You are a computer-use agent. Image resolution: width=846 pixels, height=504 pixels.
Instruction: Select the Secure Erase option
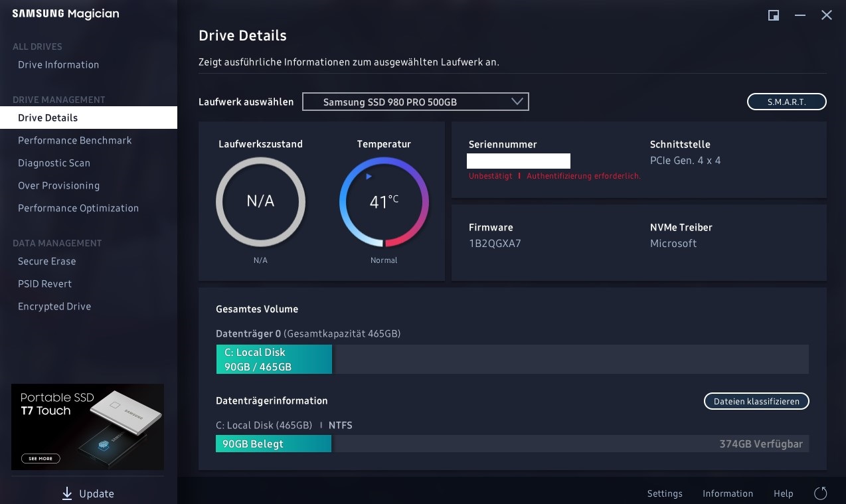46,261
